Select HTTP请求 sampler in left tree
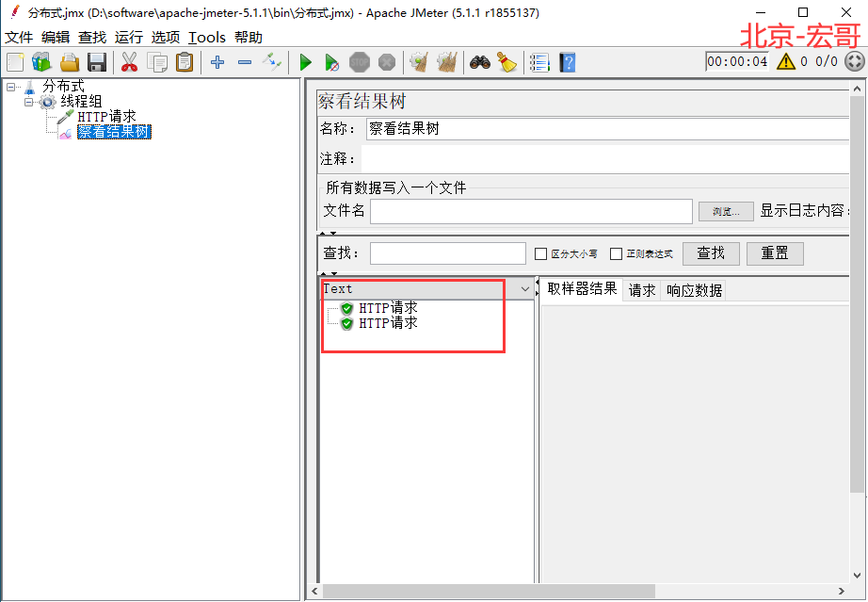 106,116
